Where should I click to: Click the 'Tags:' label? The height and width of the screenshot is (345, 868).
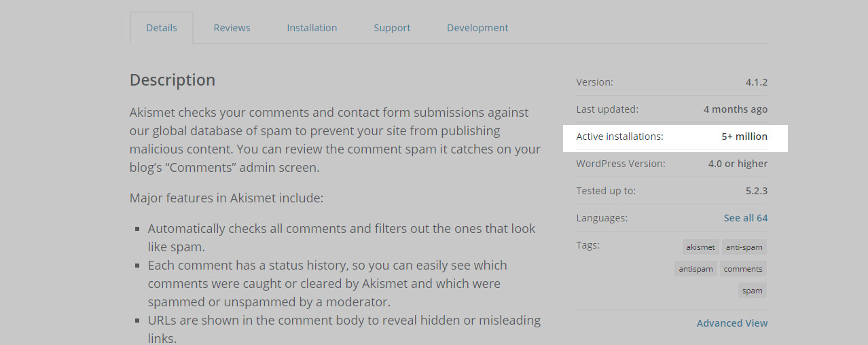[587, 245]
